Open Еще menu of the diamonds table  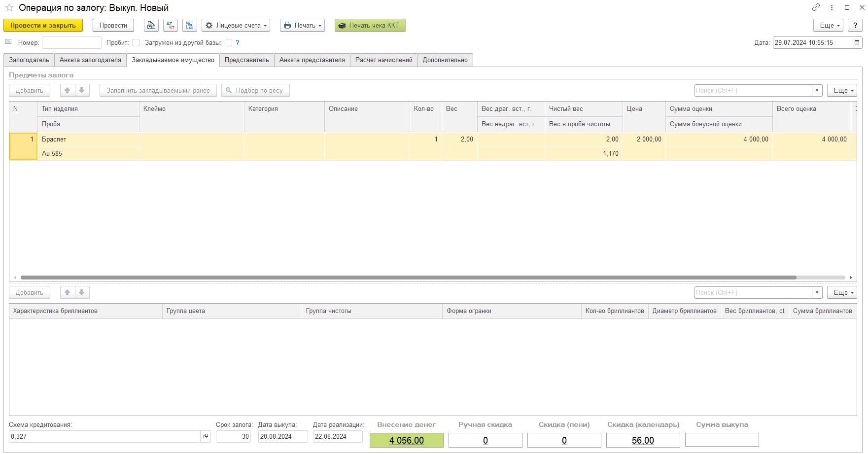click(x=842, y=292)
